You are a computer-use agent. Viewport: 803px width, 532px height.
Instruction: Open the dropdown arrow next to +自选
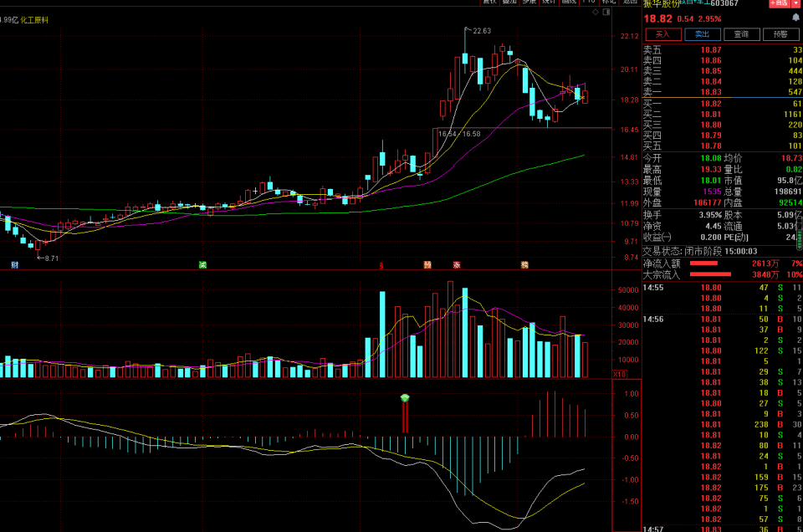point(796,3)
